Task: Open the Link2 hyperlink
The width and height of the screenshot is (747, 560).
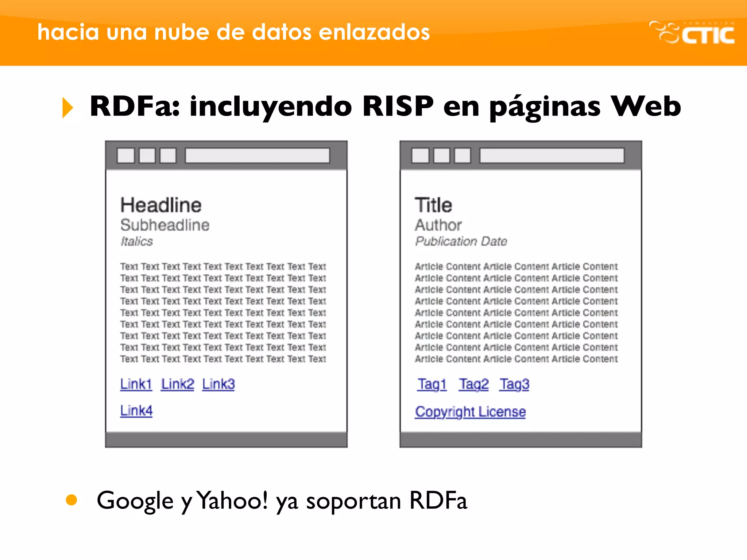Action: point(178,384)
